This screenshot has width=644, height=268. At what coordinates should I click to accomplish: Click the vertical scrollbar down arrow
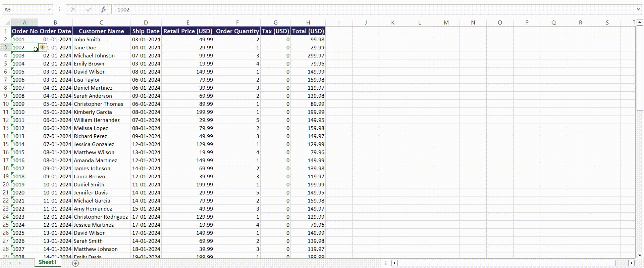tap(640, 255)
